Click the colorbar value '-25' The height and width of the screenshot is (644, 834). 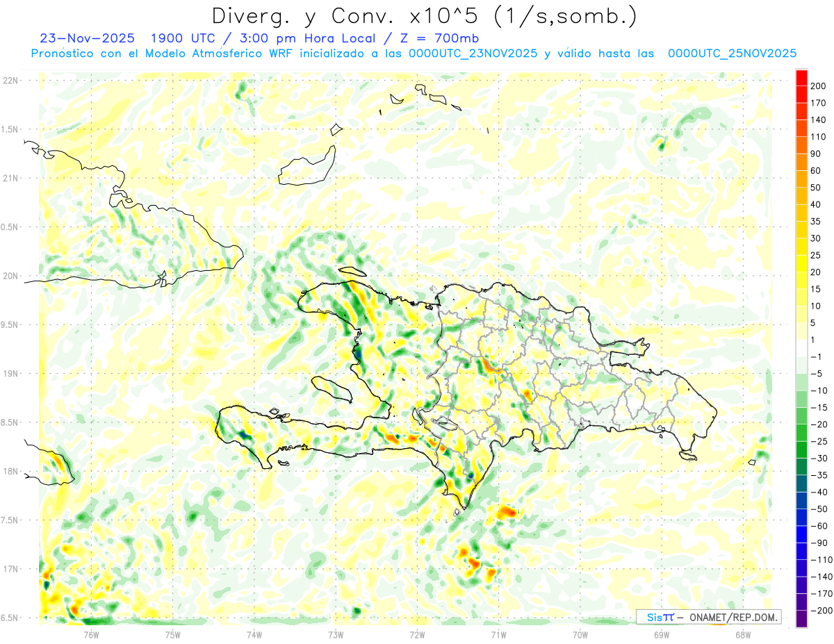[x=820, y=441]
